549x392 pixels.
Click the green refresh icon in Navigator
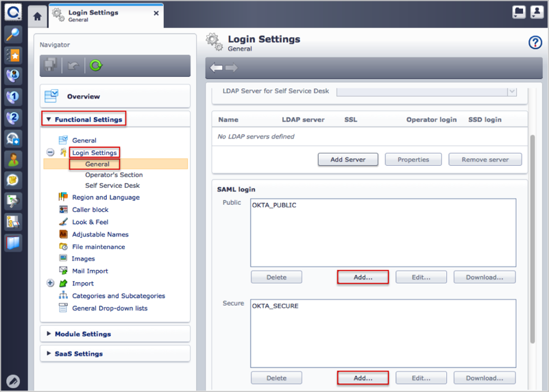(96, 66)
